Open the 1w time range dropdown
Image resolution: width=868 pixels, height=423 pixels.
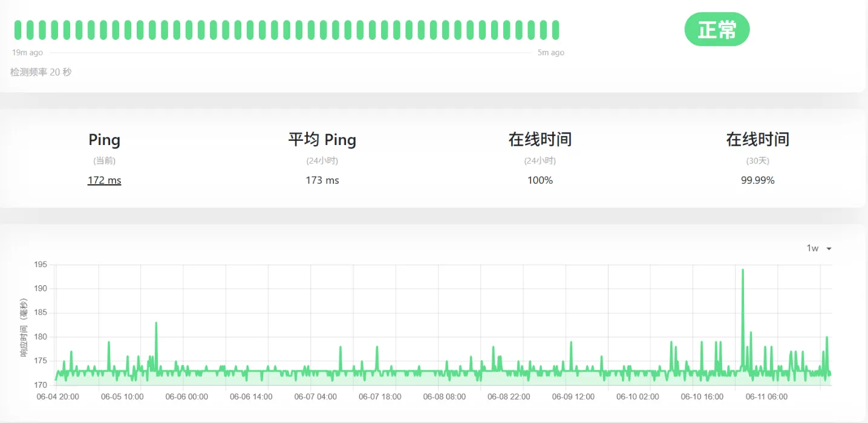819,248
